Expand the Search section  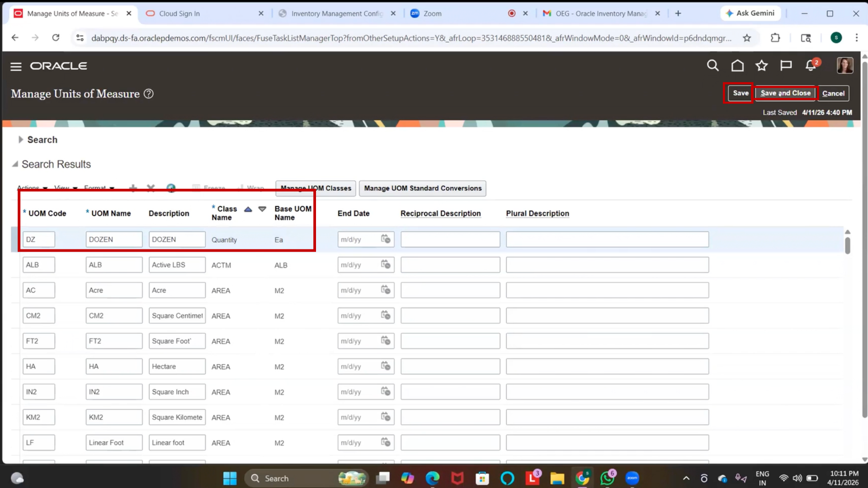pyautogui.click(x=20, y=140)
